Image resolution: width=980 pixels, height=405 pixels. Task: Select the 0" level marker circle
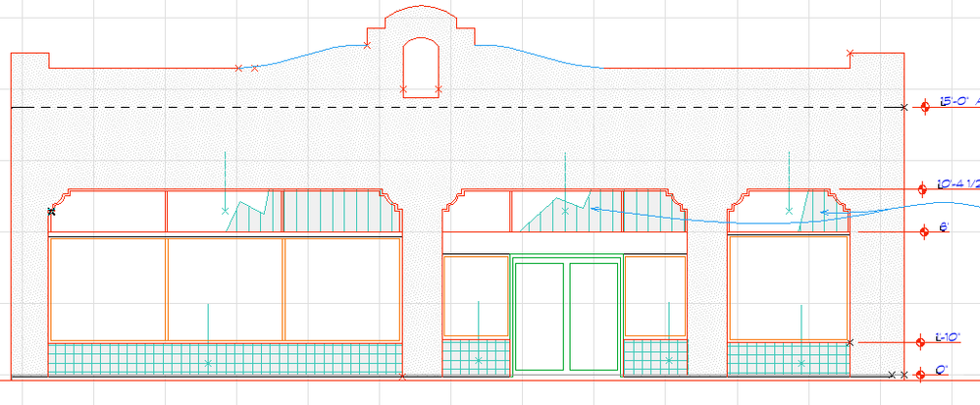[x=920, y=375]
